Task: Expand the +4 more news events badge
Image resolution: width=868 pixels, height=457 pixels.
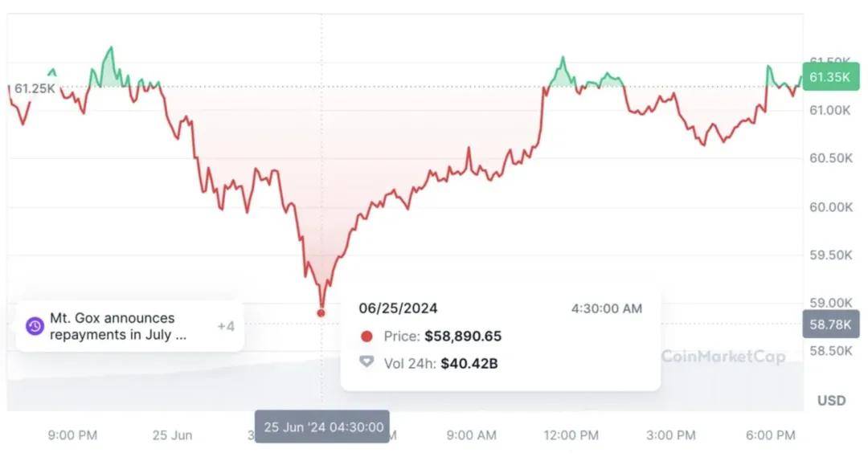Action: (x=226, y=326)
